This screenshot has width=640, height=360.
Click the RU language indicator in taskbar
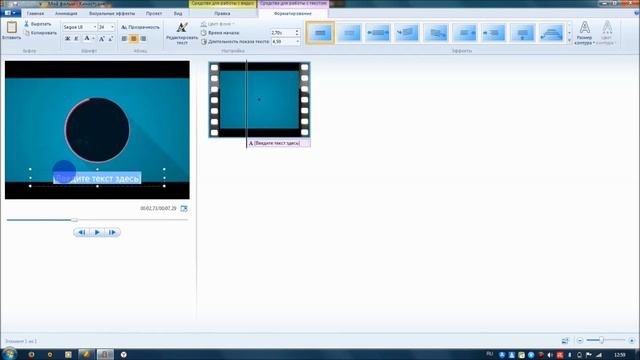[x=490, y=354]
